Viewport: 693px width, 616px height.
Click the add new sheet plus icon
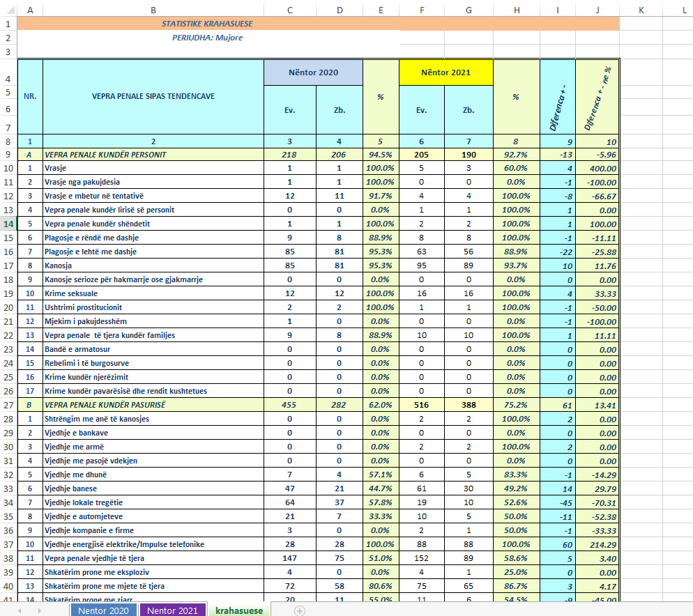point(300,610)
